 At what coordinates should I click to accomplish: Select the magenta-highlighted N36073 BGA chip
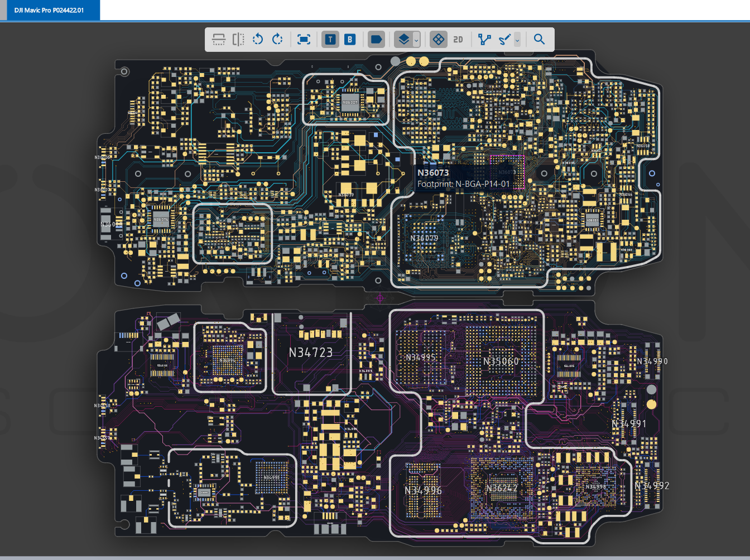tap(507, 172)
